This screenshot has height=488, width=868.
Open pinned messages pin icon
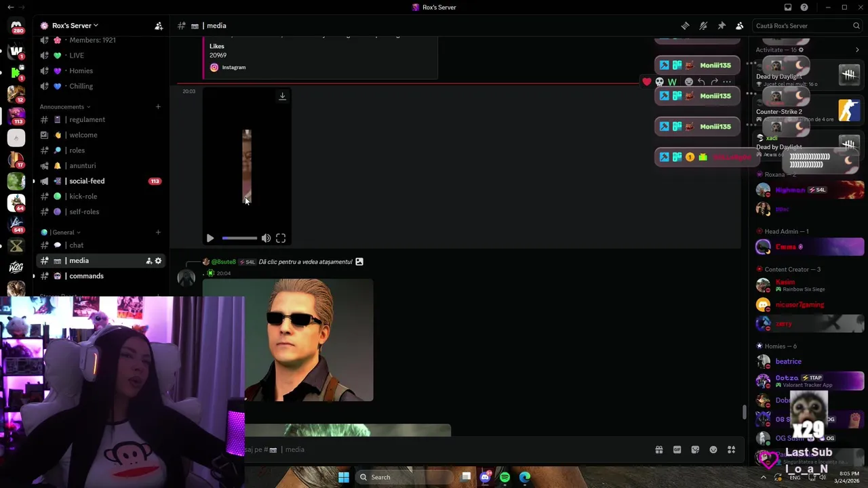click(x=722, y=26)
